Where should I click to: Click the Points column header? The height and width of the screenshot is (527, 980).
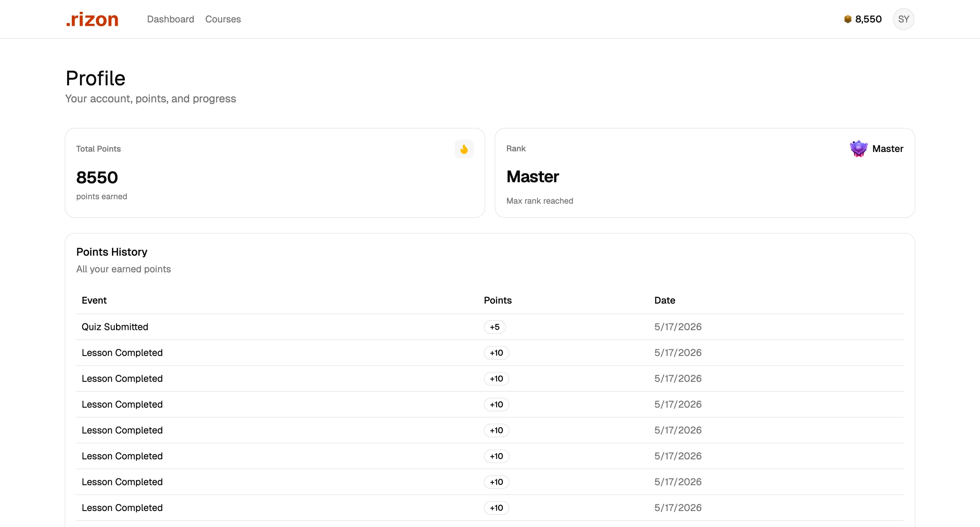coord(497,300)
